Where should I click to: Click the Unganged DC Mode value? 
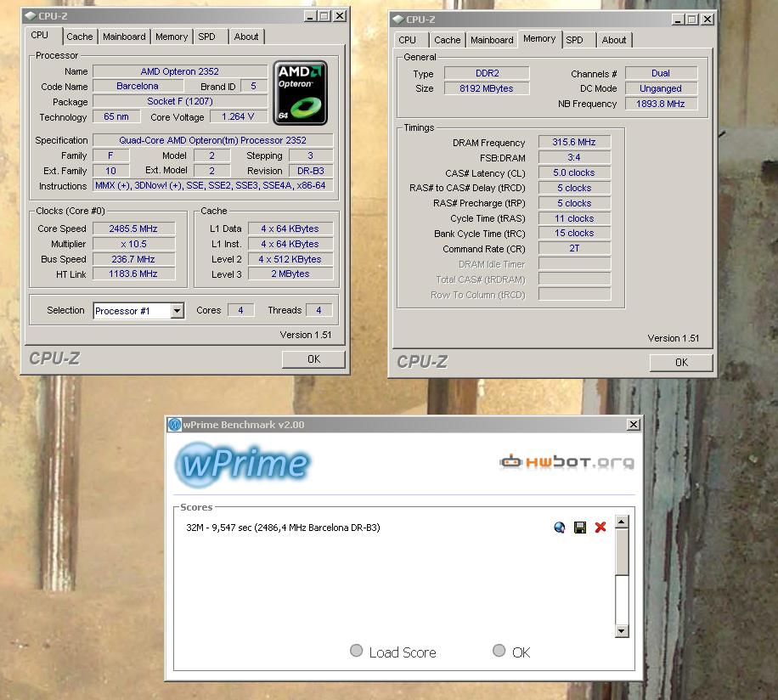coord(661,88)
